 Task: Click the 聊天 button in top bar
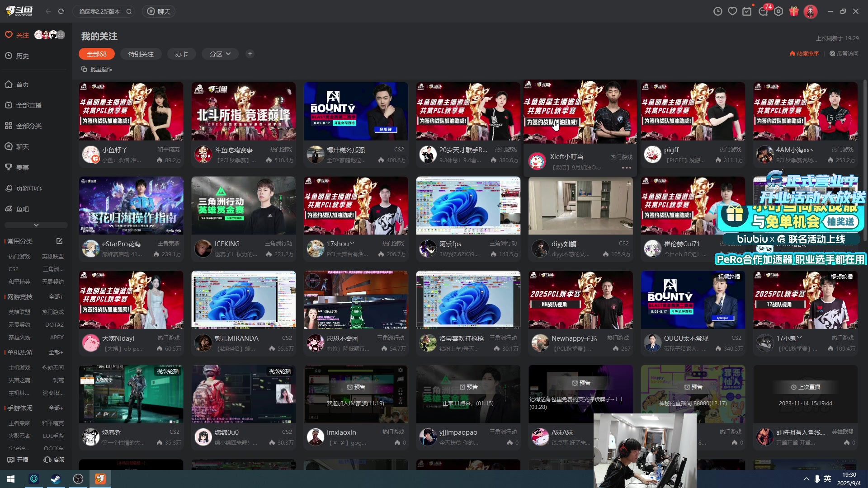click(159, 11)
